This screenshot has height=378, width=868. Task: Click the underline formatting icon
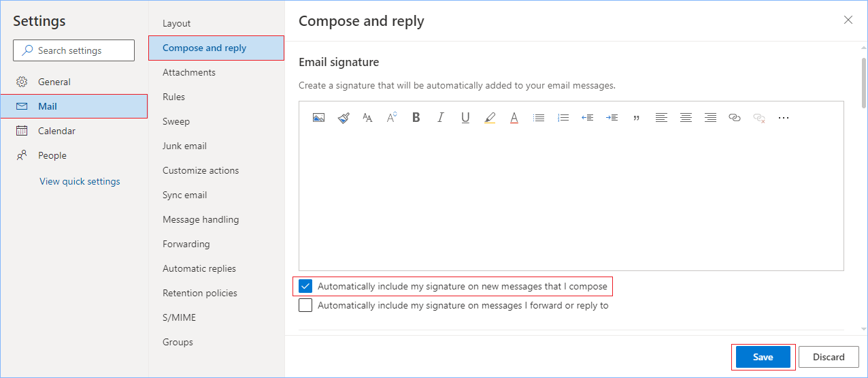point(465,118)
